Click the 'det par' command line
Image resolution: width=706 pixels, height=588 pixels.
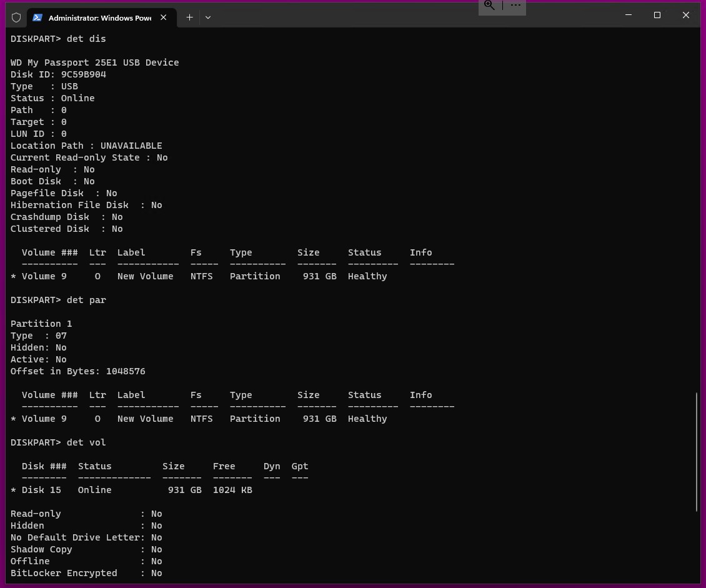pyautogui.click(x=58, y=300)
